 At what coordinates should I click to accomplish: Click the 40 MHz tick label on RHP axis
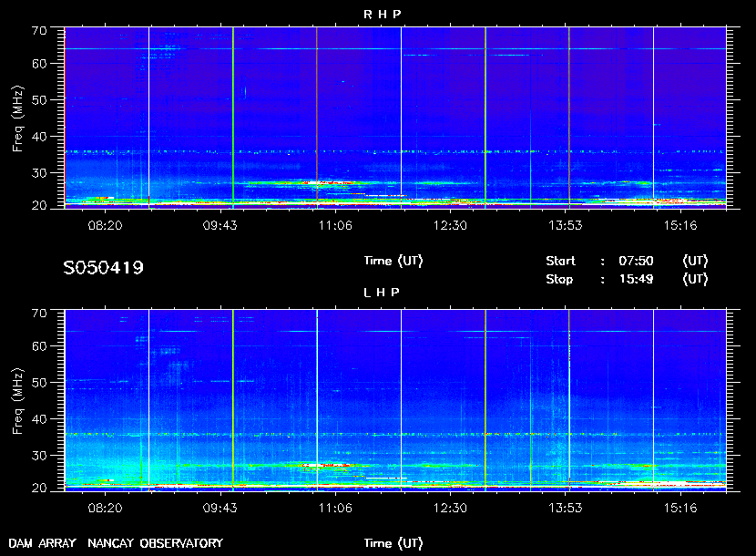pyautogui.click(x=39, y=137)
